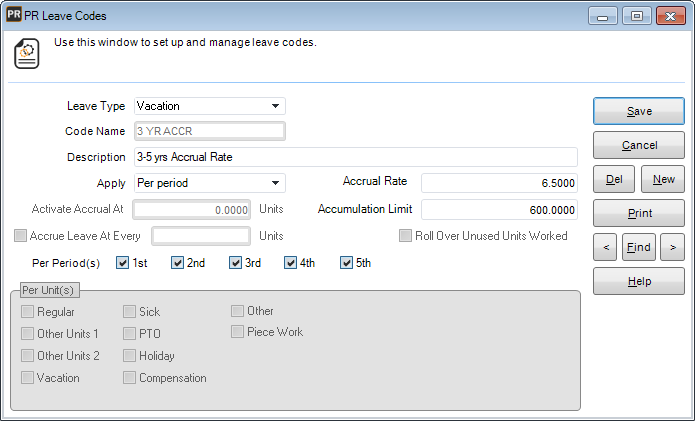
Task: Click into the Accrual Rate field
Action: tap(499, 183)
